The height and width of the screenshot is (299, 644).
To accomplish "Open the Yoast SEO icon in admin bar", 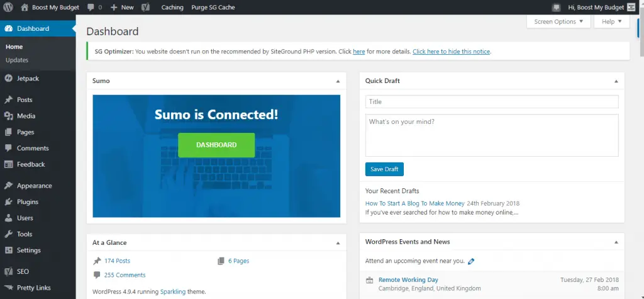I will 145,8.
